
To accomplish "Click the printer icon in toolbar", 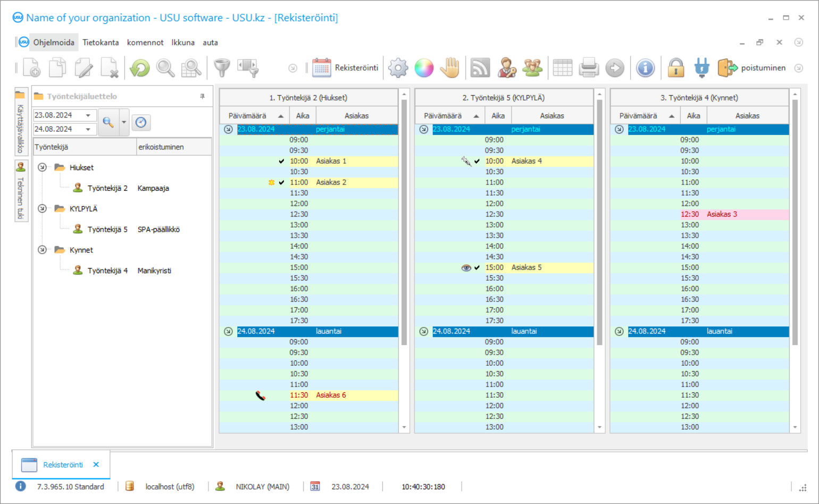I will tap(589, 68).
